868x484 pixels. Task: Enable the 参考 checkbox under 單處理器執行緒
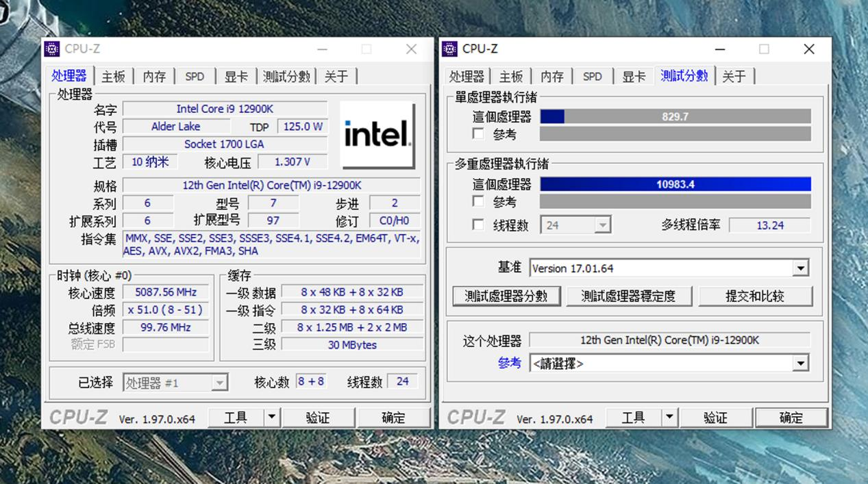coord(478,133)
